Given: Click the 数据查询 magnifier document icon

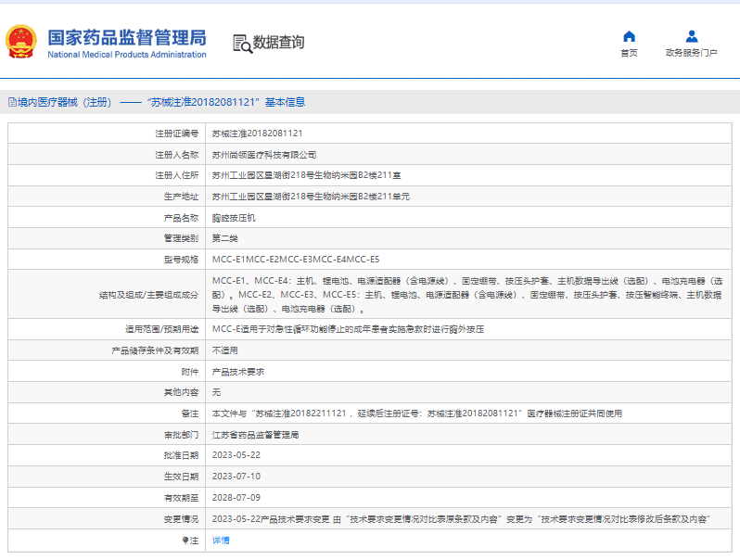Looking at the screenshot, I should (x=241, y=43).
